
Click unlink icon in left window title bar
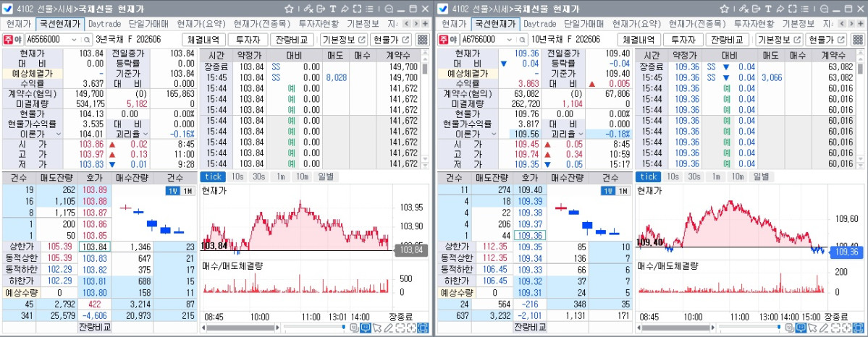coord(308,9)
